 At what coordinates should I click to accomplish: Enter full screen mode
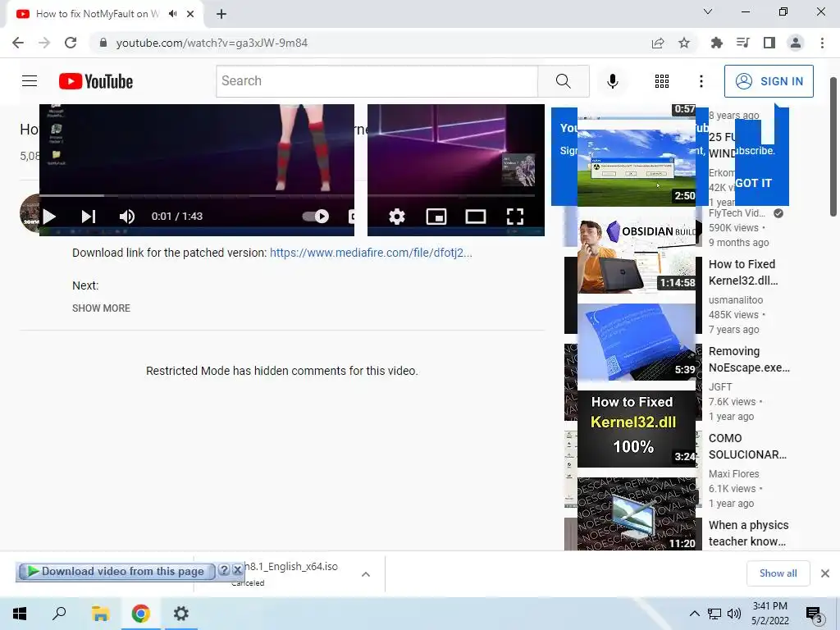(515, 217)
